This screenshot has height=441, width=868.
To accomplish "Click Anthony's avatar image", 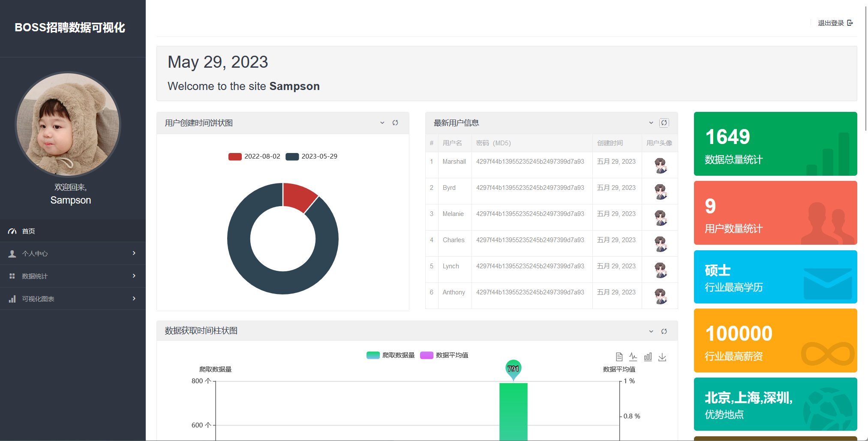I will coord(661,296).
